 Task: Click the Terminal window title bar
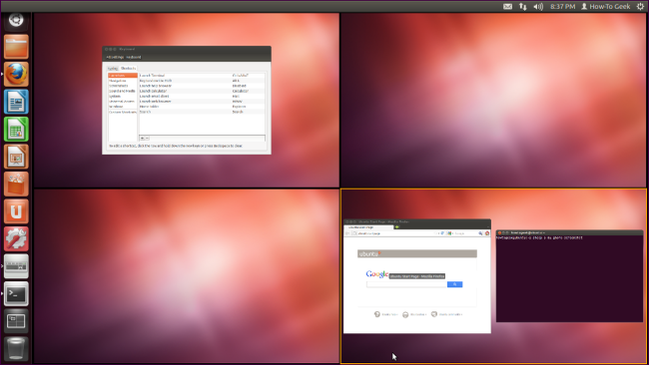570,233
